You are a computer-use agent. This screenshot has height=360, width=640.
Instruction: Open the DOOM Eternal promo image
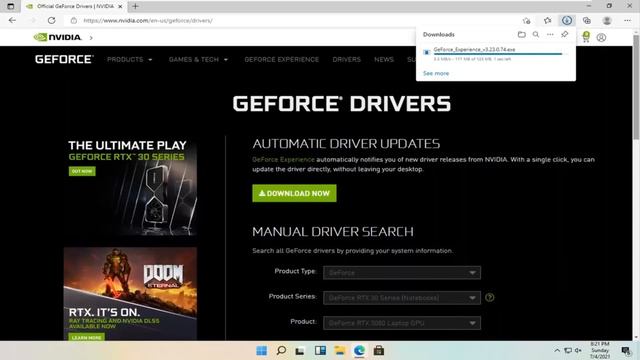tap(131, 293)
